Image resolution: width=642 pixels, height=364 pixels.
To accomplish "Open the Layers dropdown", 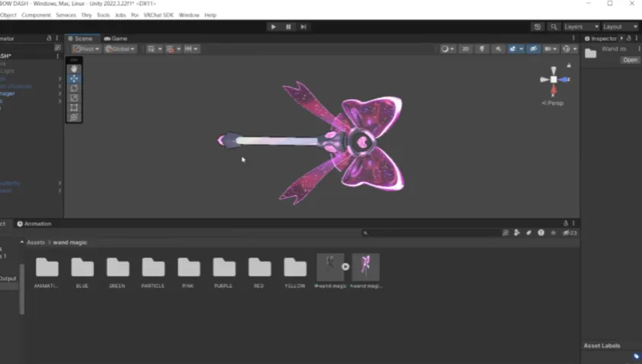I will 581,27.
